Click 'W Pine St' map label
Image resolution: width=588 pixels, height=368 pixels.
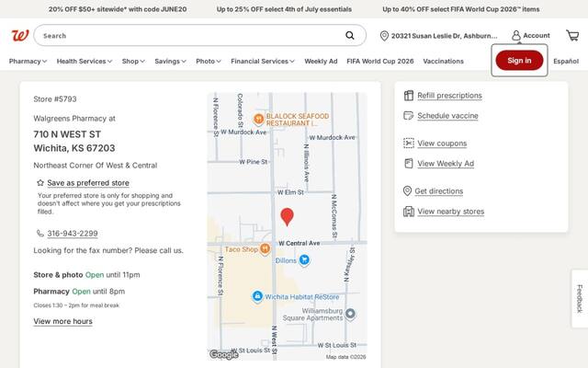click(x=254, y=162)
